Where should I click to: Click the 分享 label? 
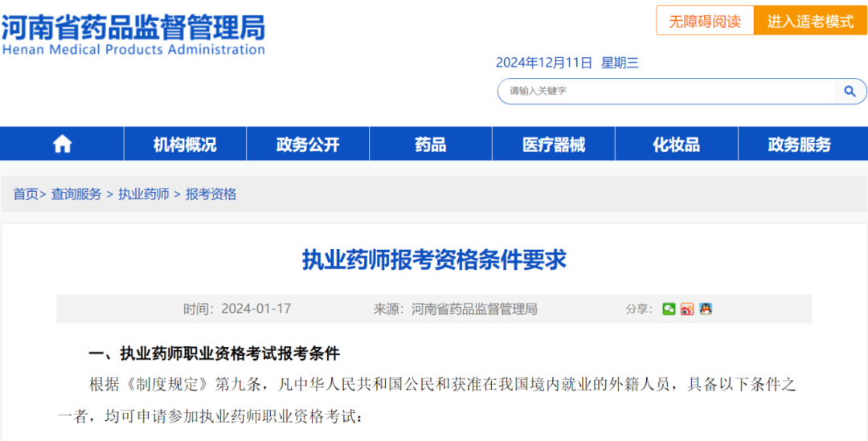click(640, 308)
